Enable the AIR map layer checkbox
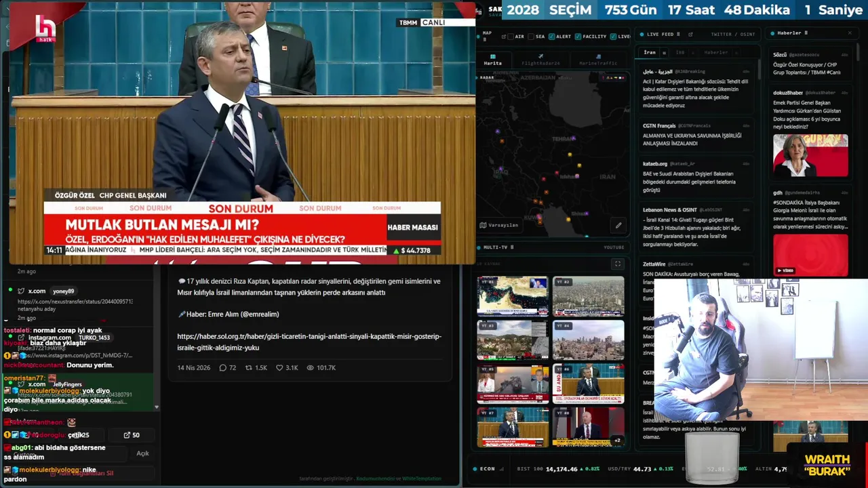Viewport: 868px width, 488px height. pos(511,37)
